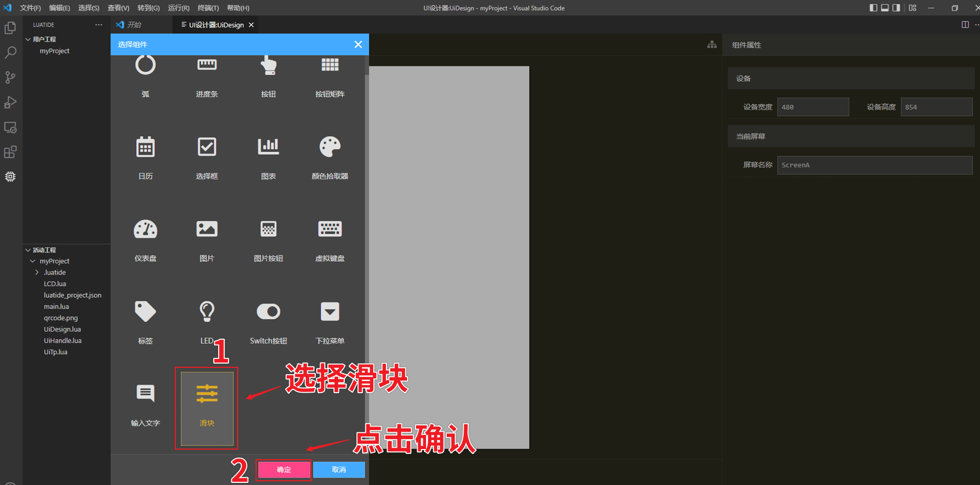Select the LED component icon

click(206, 311)
